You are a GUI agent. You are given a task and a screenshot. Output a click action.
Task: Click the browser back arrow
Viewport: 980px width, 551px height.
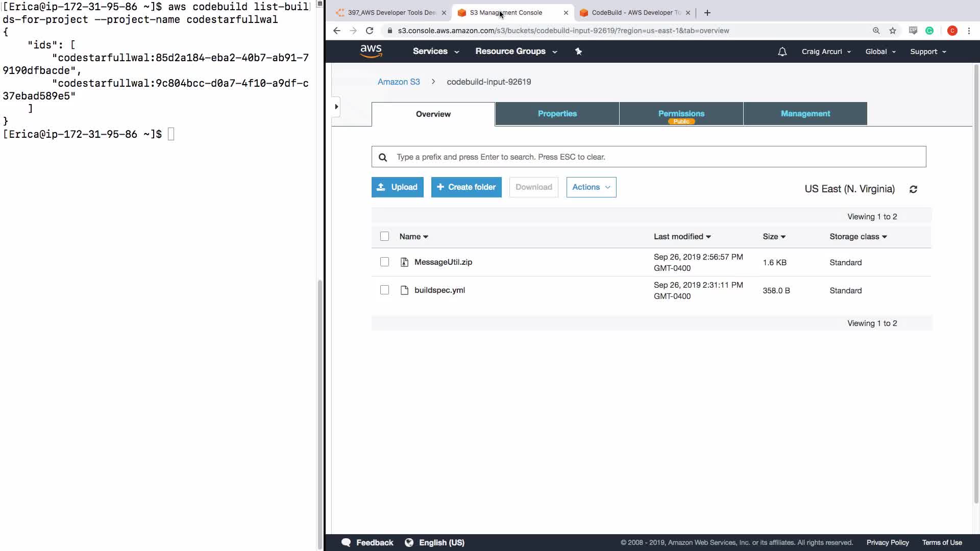337,31
